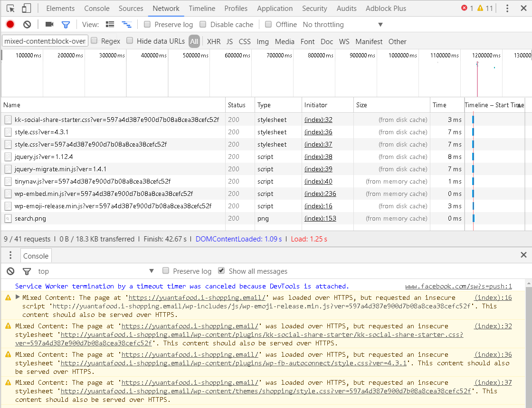This screenshot has height=408, width=532.
Task: Switch to overview waterfall view icon
Action: (x=127, y=24)
